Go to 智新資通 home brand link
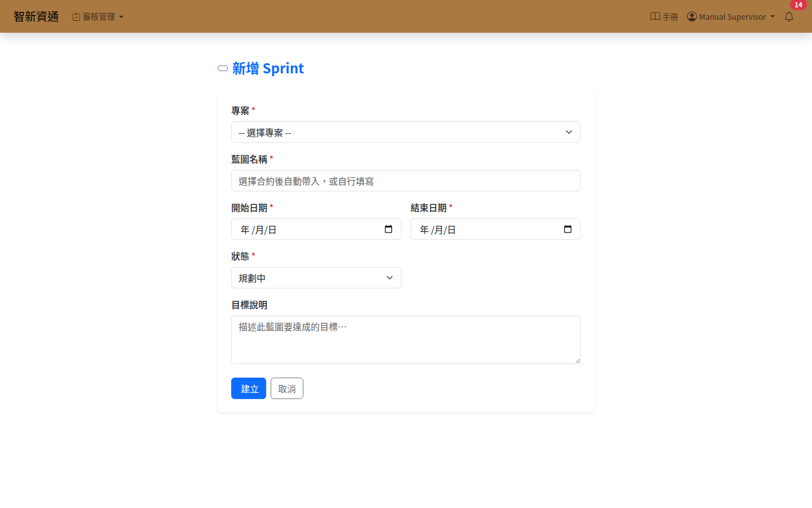The height and width of the screenshot is (508, 812). click(x=36, y=16)
